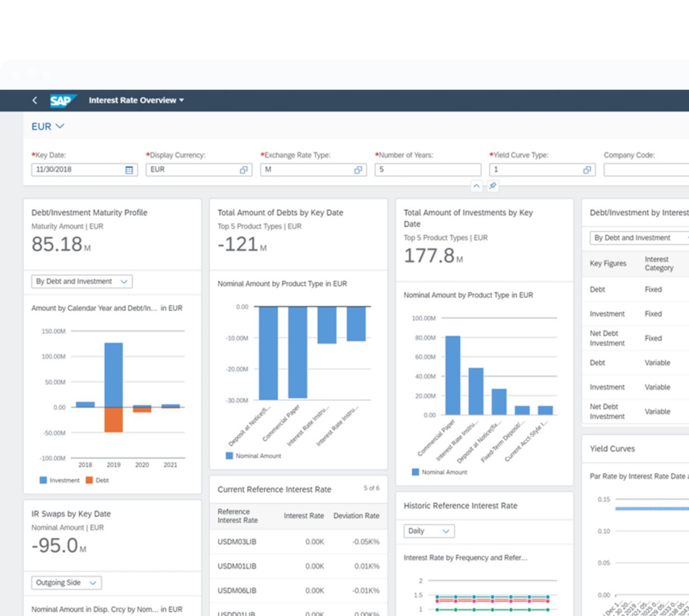The image size is (689, 616).
Task: Open Display Currency value help icon
Action: click(244, 170)
